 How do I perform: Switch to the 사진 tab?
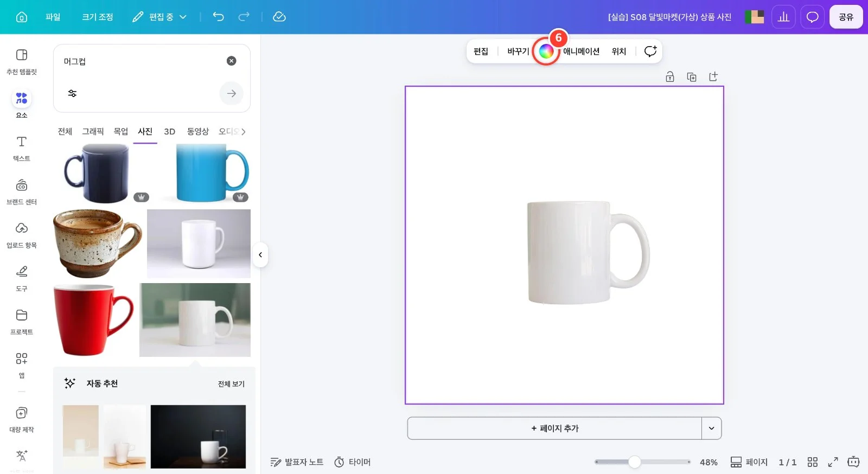point(145,131)
